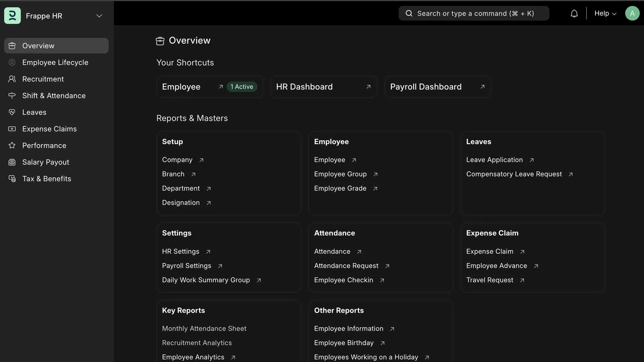
Task: Select Salary Payout in sidebar
Action: (46, 162)
